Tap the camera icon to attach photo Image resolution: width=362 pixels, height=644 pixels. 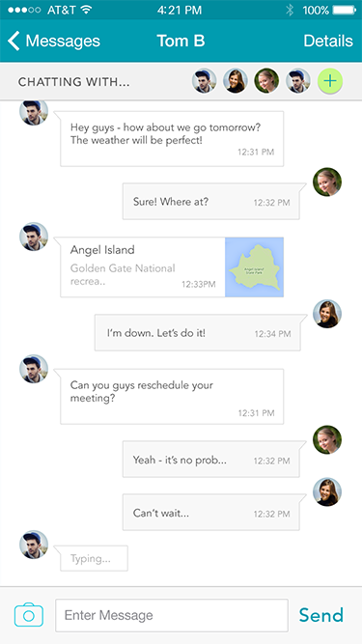[x=29, y=615]
